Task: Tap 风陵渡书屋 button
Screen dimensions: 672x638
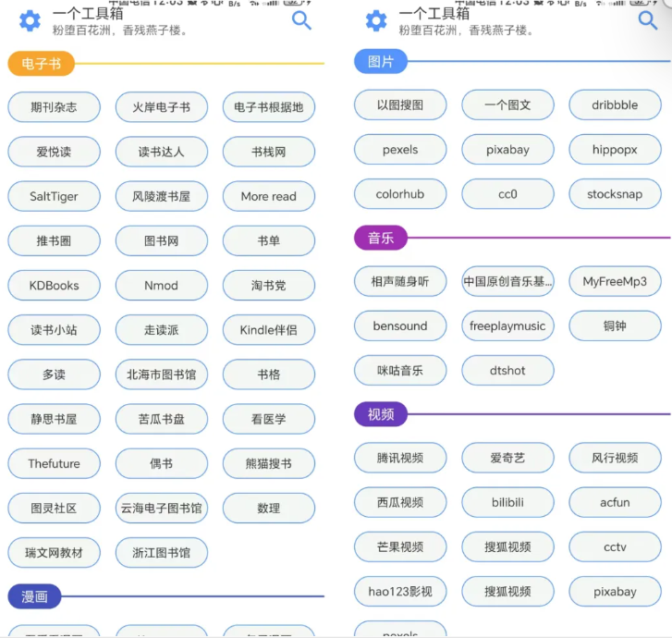Action: [162, 196]
